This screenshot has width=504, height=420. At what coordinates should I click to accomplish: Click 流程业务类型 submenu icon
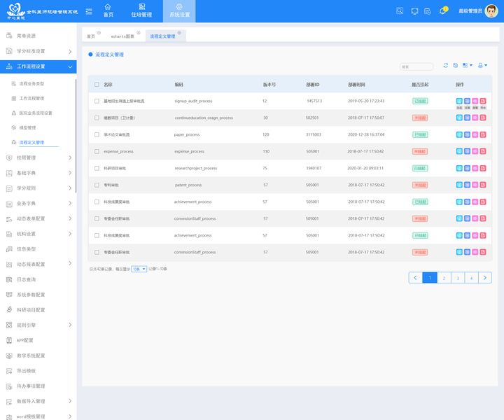(14, 83)
